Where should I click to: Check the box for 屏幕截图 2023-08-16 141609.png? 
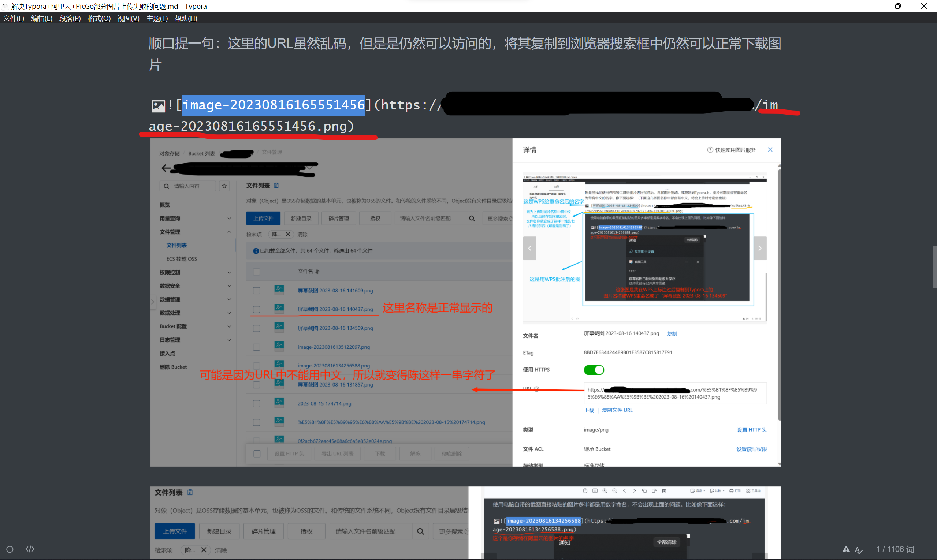click(x=256, y=291)
